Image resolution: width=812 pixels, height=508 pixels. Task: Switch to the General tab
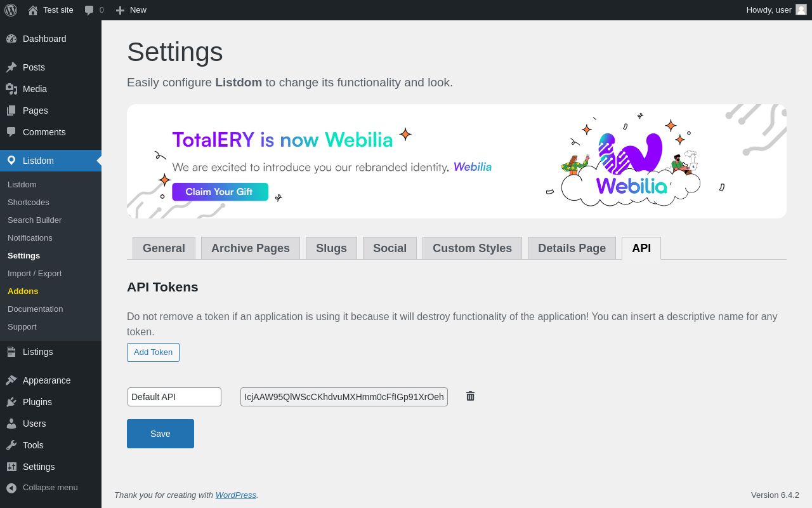(164, 248)
